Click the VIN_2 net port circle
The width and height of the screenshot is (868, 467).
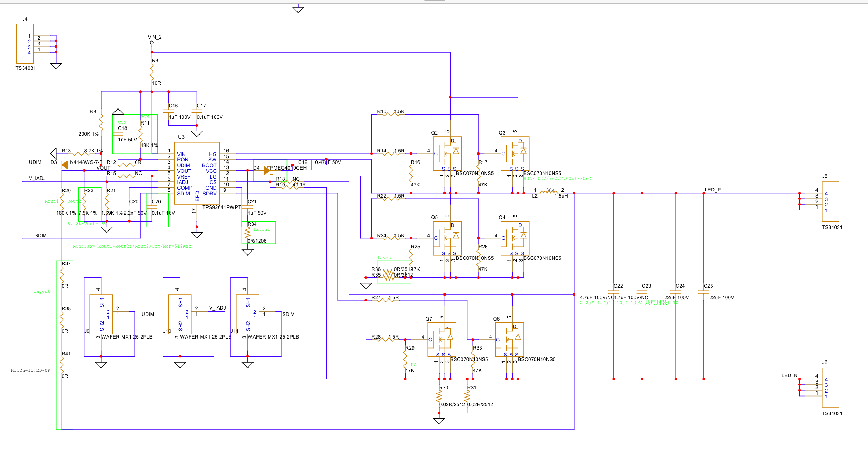coord(152,43)
